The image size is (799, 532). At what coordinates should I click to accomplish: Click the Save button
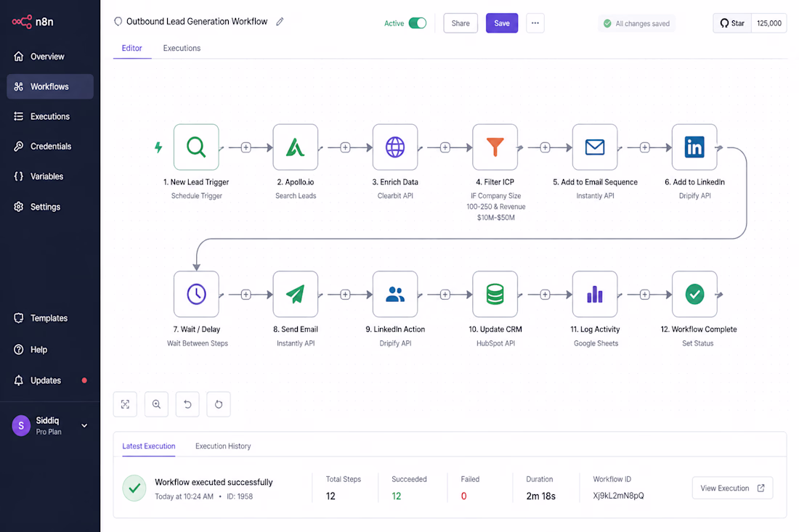[502, 23]
